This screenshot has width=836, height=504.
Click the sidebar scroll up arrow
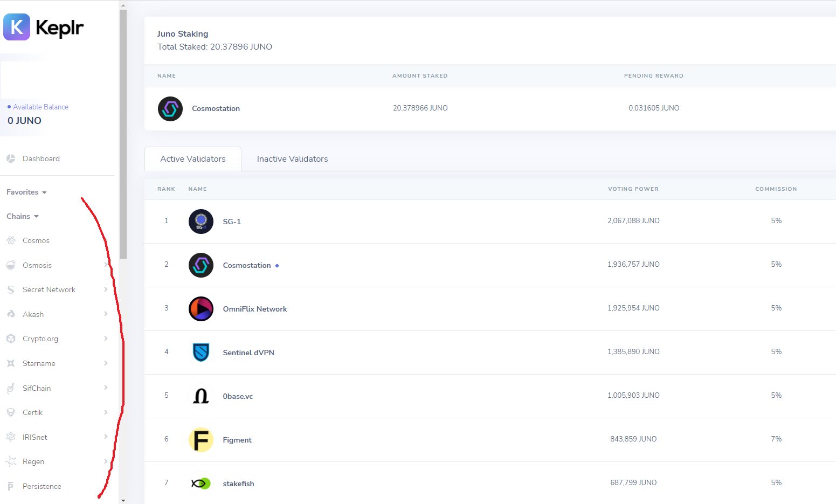(123, 5)
